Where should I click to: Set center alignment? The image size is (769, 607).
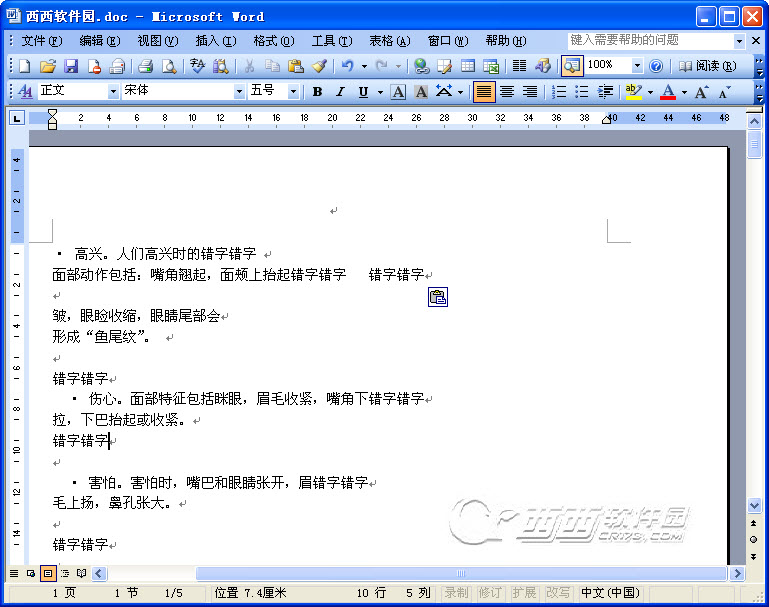coord(507,92)
